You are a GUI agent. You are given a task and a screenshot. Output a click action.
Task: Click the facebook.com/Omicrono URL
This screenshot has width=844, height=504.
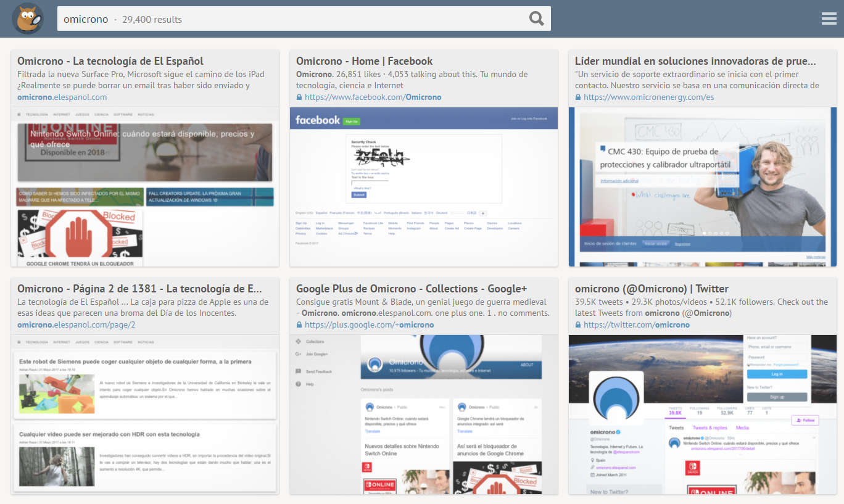[x=373, y=97]
